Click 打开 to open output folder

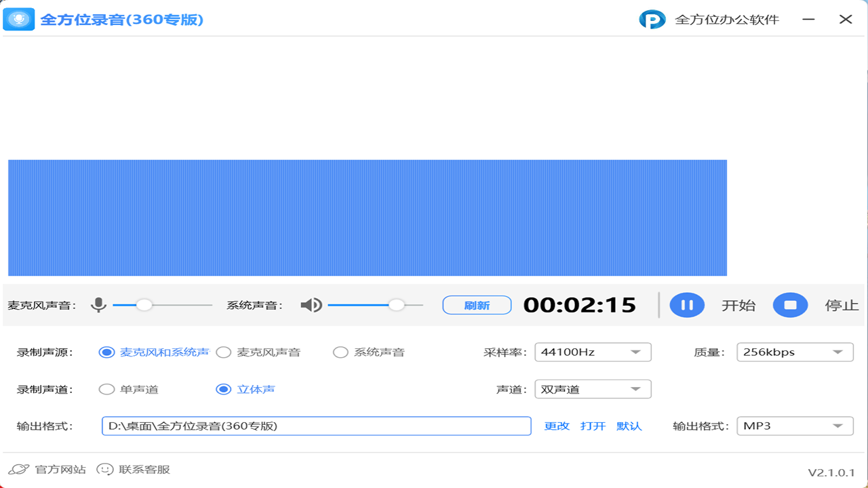[x=593, y=426]
